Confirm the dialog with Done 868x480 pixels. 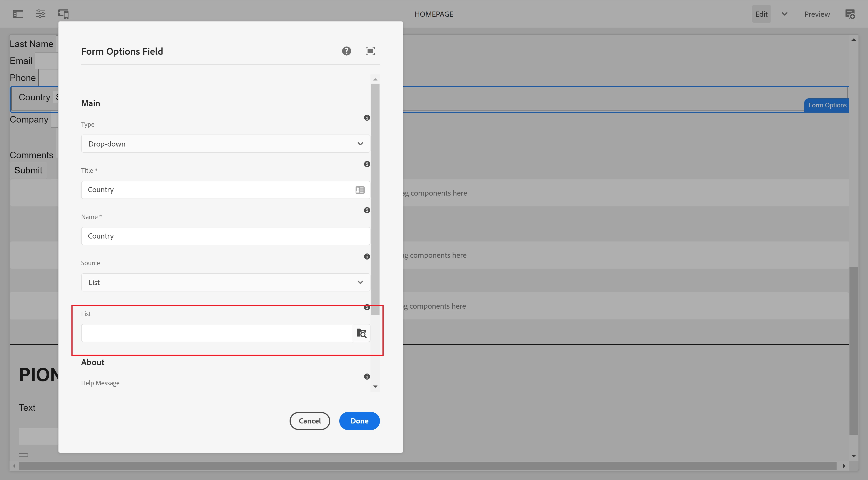coord(359,421)
